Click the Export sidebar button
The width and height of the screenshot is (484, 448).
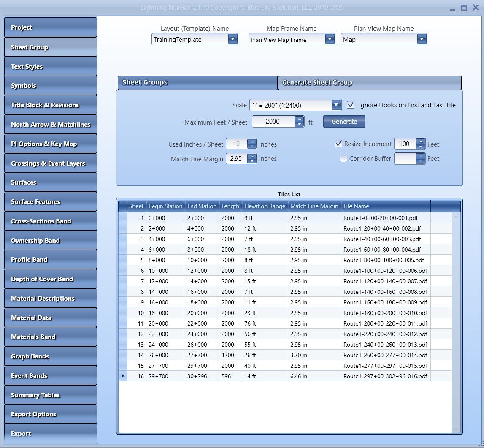51,434
